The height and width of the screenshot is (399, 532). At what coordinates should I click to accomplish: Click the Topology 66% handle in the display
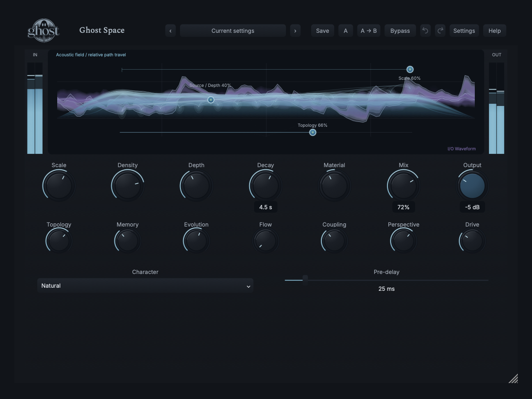pyautogui.click(x=313, y=132)
